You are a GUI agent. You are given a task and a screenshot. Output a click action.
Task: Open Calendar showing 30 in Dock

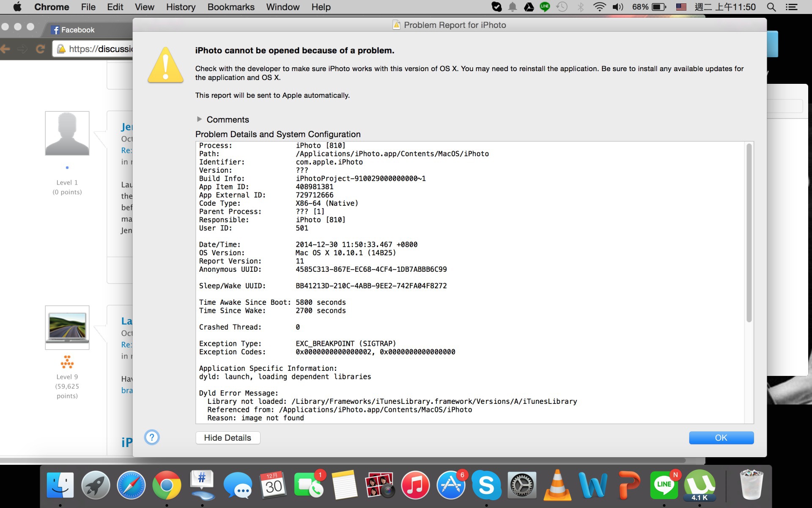click(273, 485)
